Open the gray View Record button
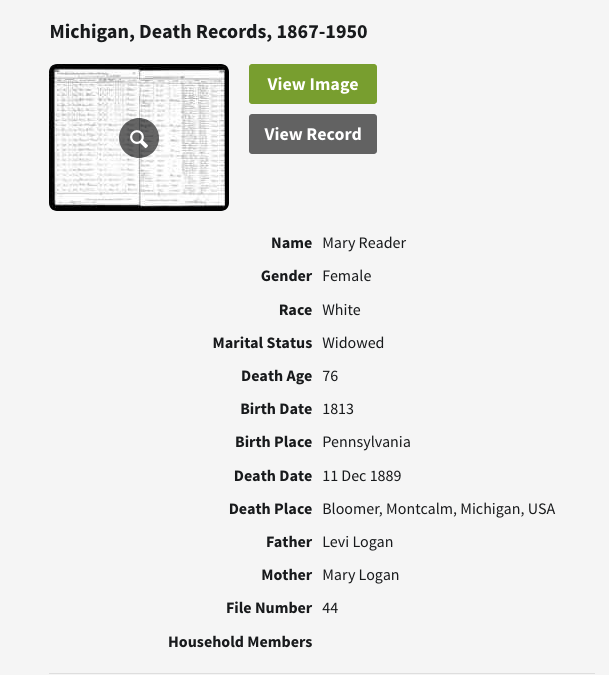 312,134
